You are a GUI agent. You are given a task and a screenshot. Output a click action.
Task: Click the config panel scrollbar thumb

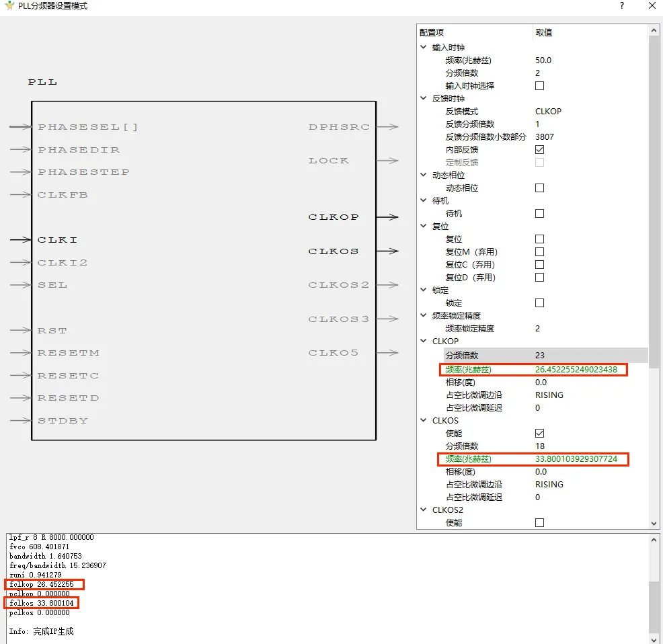point(654,202)
